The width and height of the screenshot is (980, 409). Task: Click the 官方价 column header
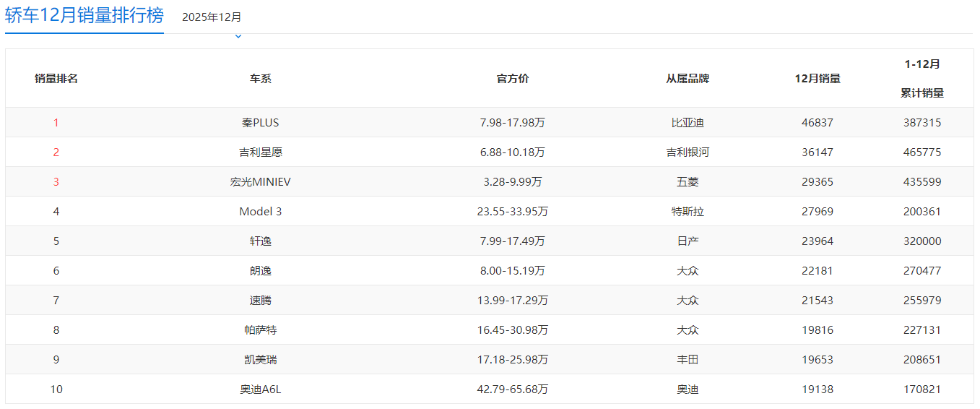point(512,79)
